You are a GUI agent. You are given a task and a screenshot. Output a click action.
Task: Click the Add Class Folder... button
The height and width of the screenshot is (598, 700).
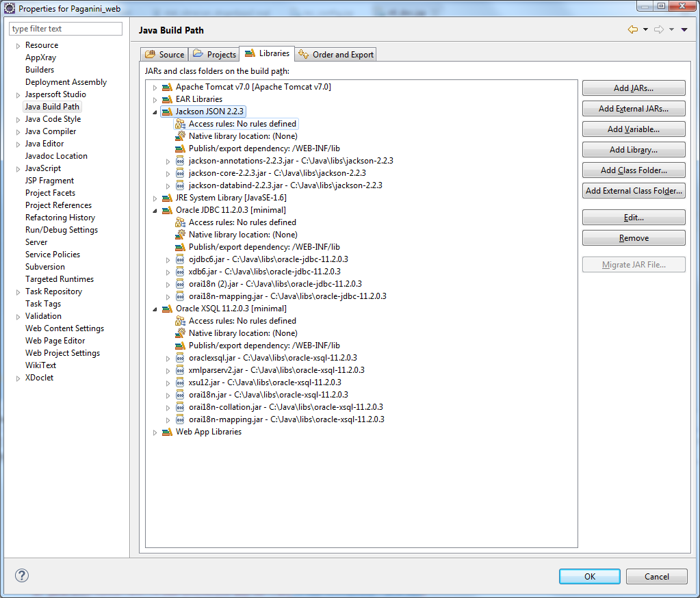(x=634, y=170)
